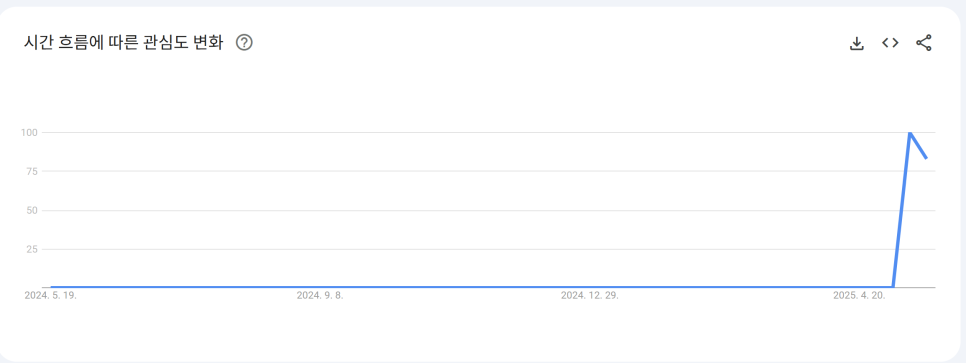Click the 2025. 4. 20. date label
Screen dimensions: 966x363
[x=859, y=295]
